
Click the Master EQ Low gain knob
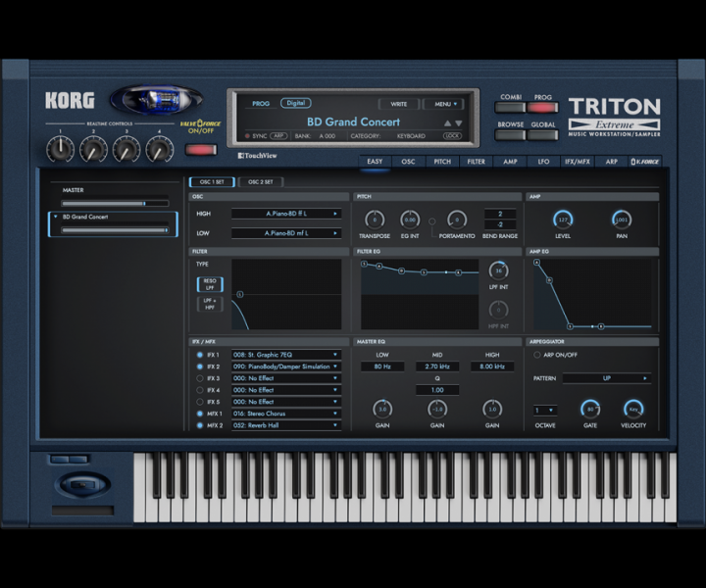[x=382, y=409]
